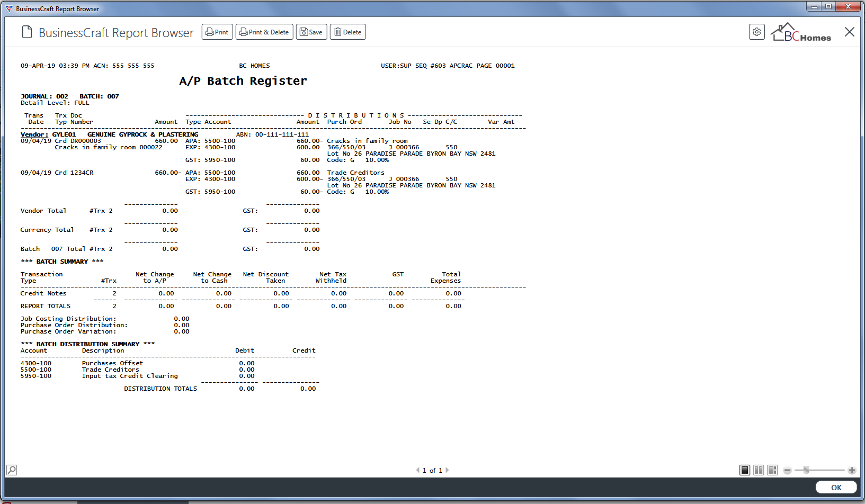Click the zoom in plus button
The height and width of the screenshot is (504, 865).
852,470
